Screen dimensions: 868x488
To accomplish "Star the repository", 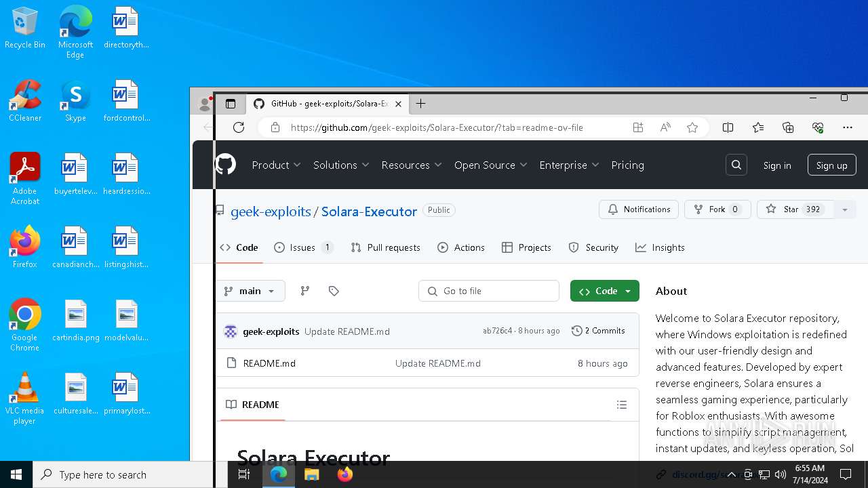I will point(796,209).
